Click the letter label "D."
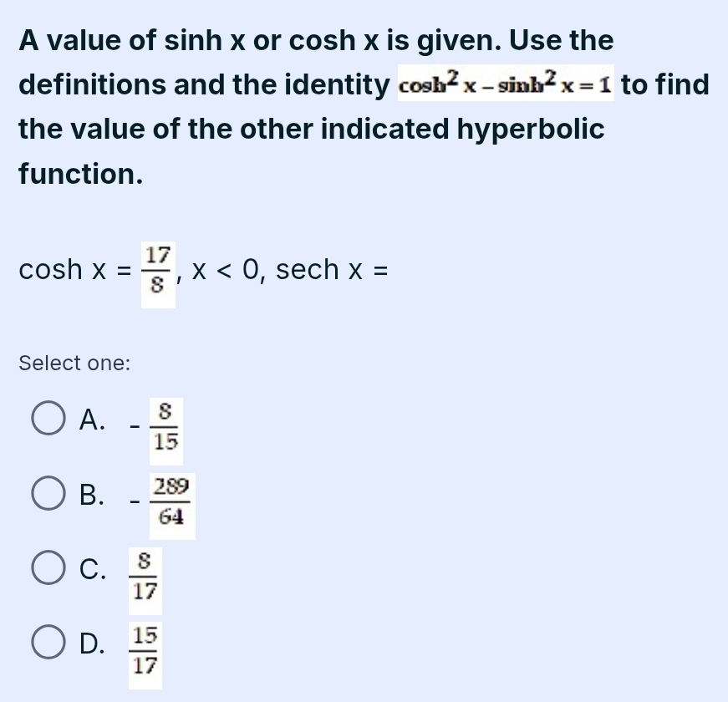The image size is (728, 702). pos(92,643)
